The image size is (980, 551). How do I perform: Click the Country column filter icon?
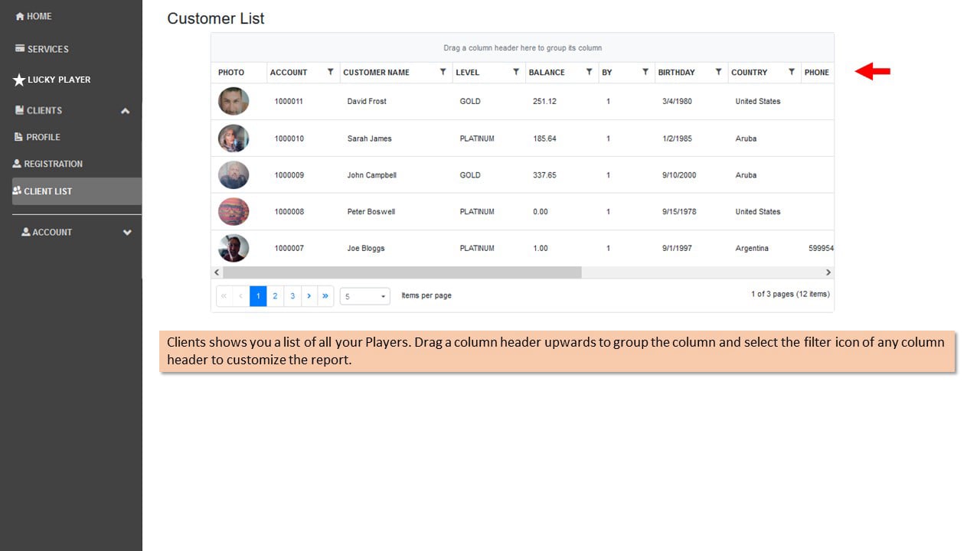(x=792, y=72)
